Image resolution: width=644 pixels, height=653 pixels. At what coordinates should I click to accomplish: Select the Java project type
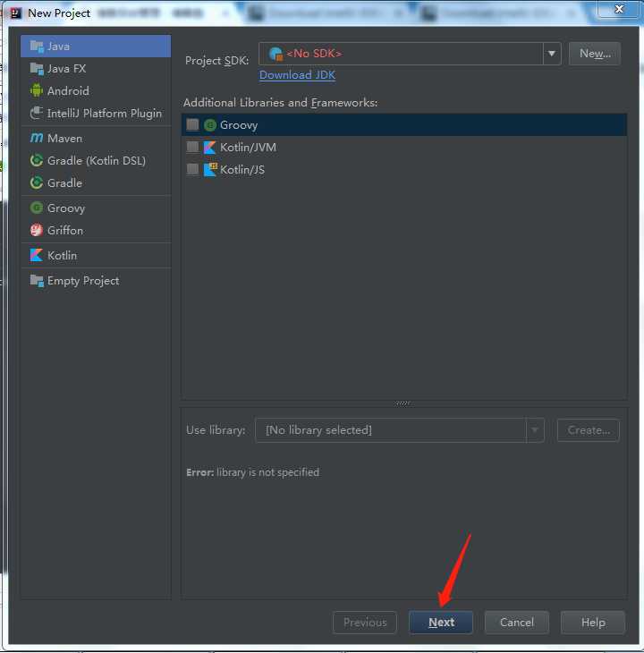click(96, 47)
